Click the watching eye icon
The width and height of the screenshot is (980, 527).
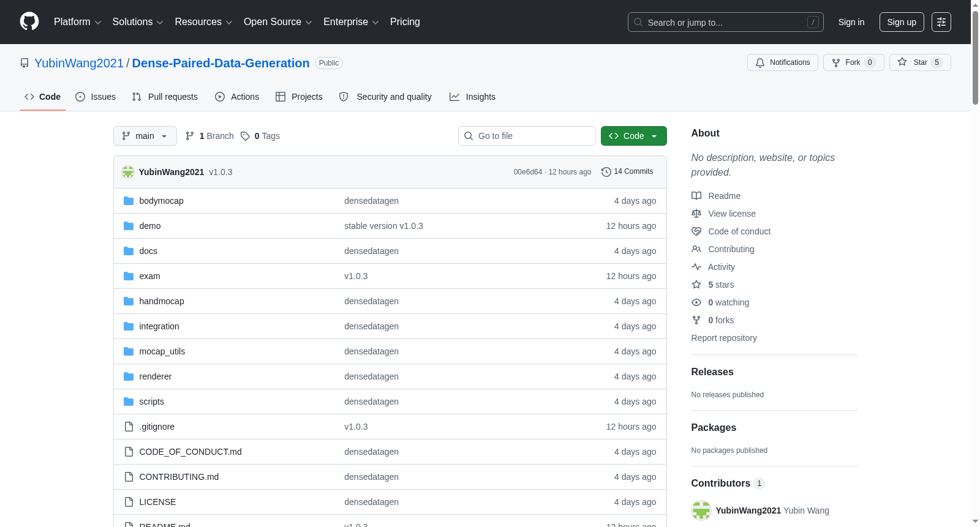[696, 302]
